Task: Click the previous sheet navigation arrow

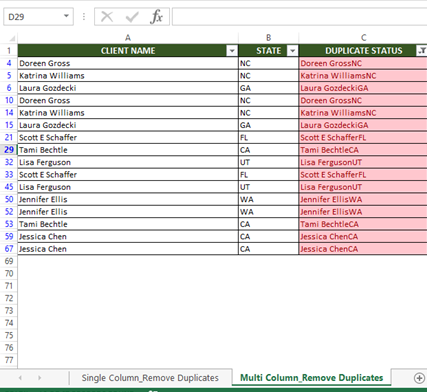Action: 20,378
